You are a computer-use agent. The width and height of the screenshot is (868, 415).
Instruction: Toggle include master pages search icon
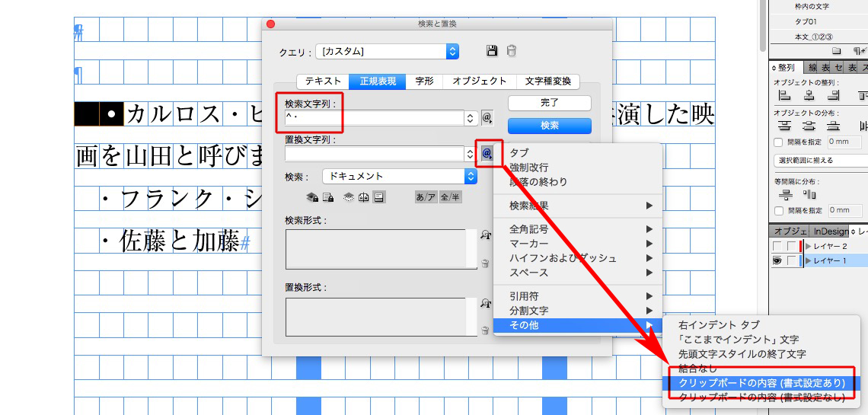[364, 197]
